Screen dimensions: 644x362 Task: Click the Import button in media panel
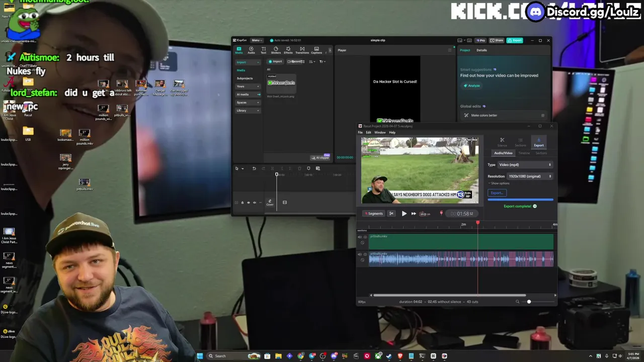(275, 61)
